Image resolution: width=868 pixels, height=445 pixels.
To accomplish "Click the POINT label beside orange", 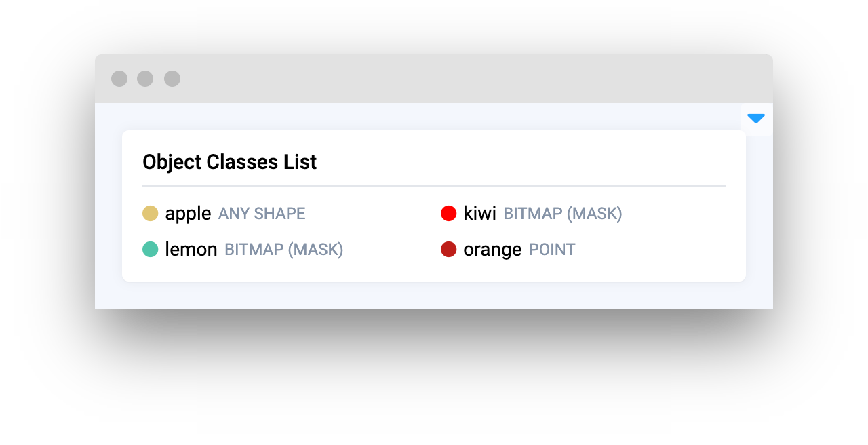I will (x=552, y=250).
